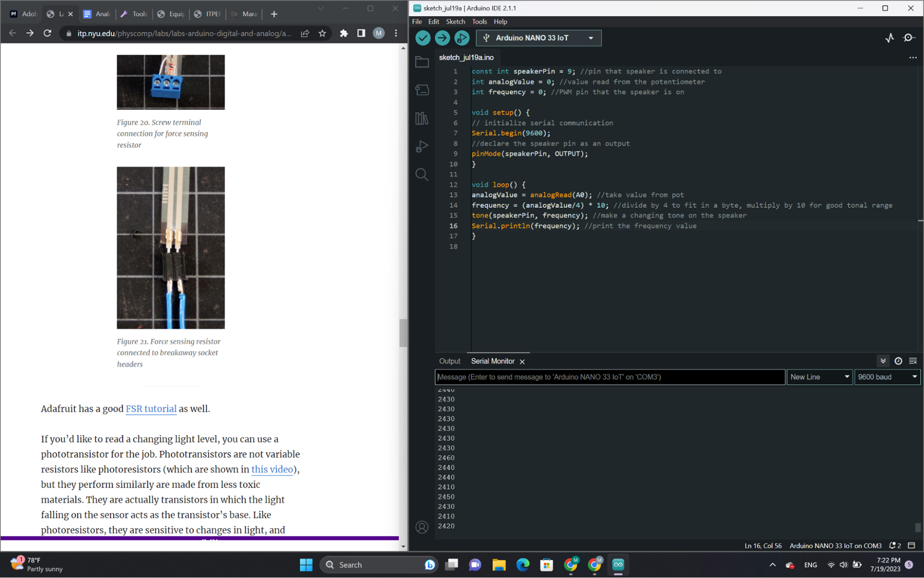The width and height of the screenshot is (924, 578).
Task: Open the Windows Start menu
Action: coord(306,565)
